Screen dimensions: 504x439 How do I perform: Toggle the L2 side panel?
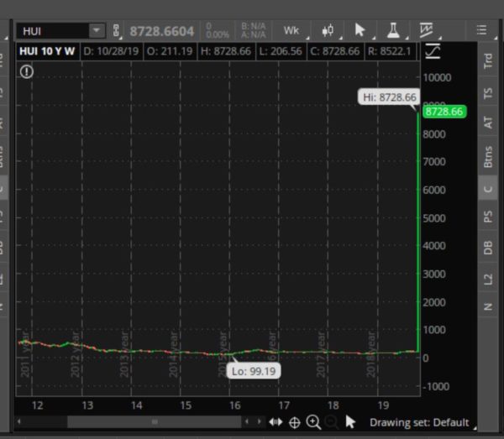pyautogui.click(x=488, y=279)
